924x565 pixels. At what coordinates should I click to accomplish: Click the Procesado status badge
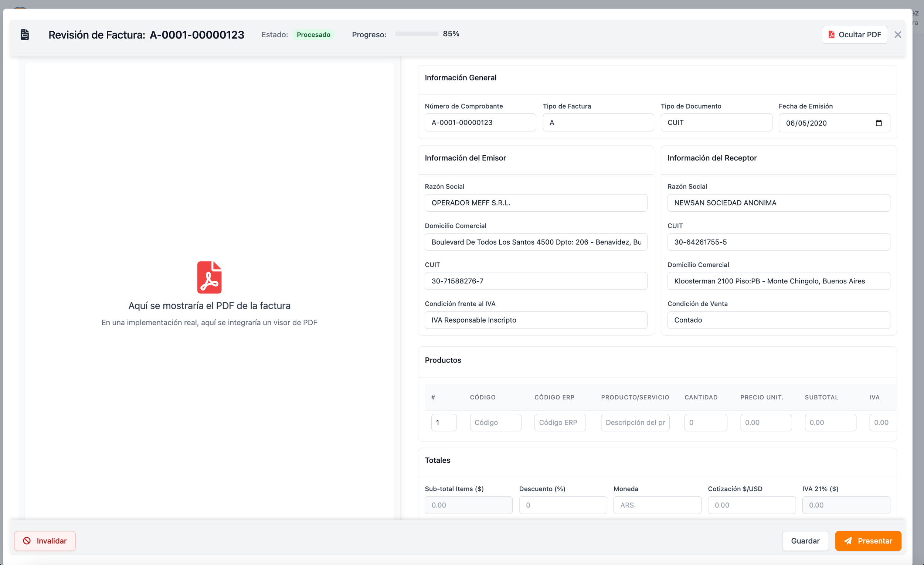click(x=313, y=34)
